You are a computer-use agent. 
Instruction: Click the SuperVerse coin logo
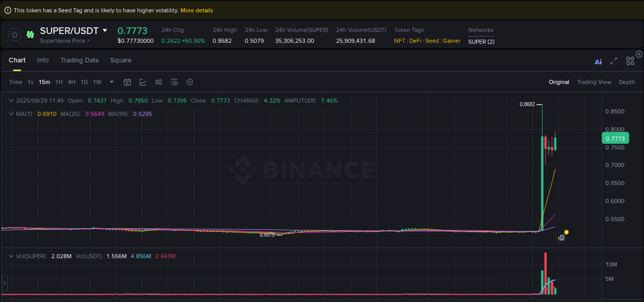point(30,35)
